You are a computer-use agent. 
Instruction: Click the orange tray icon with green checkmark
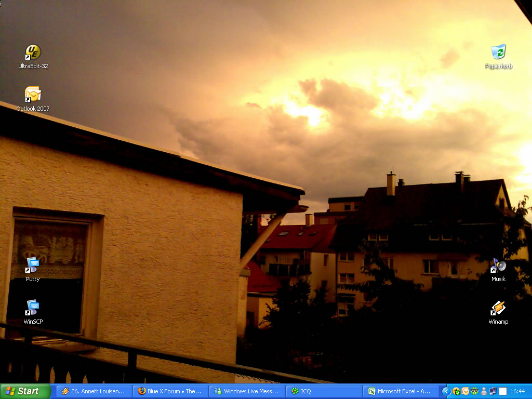pyautogui.click(x=456, y=391)
